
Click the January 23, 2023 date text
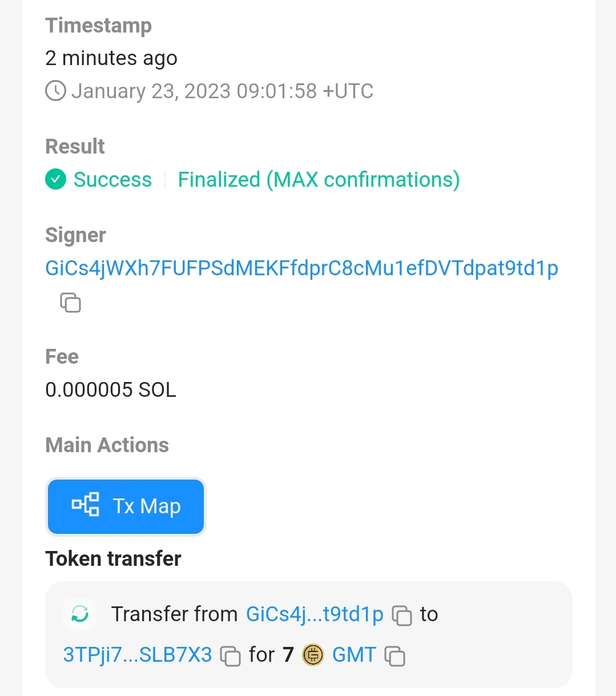pos(222,91)
